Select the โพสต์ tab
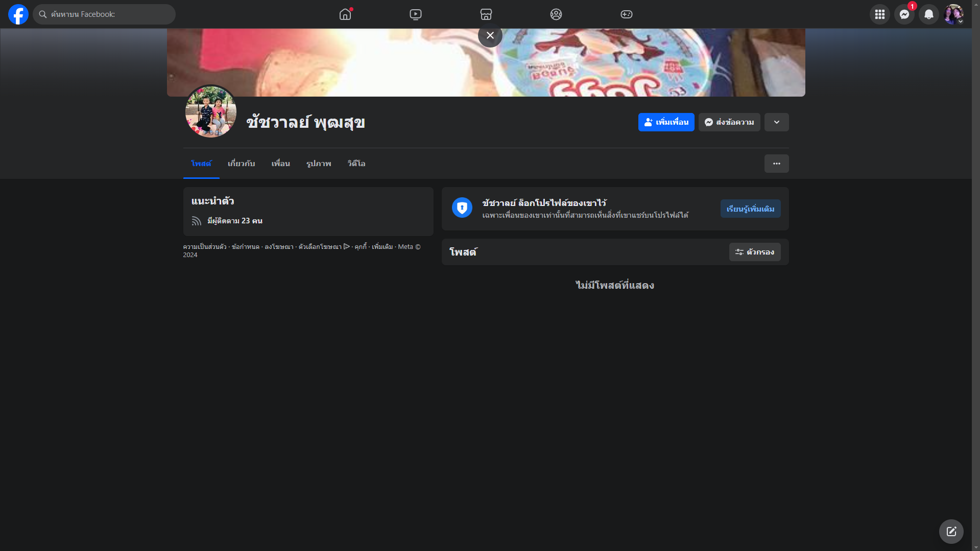This screenshot has height=551, width=980. click(201, 164)
